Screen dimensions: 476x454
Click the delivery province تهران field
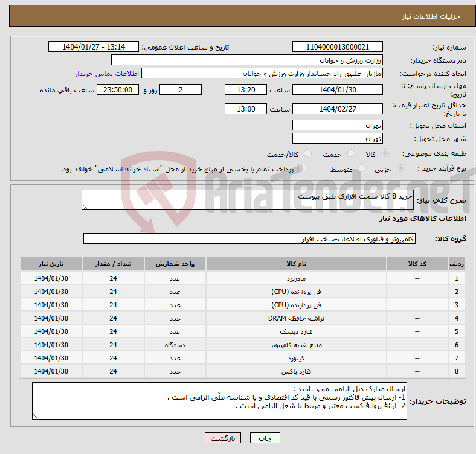(337, 126)
